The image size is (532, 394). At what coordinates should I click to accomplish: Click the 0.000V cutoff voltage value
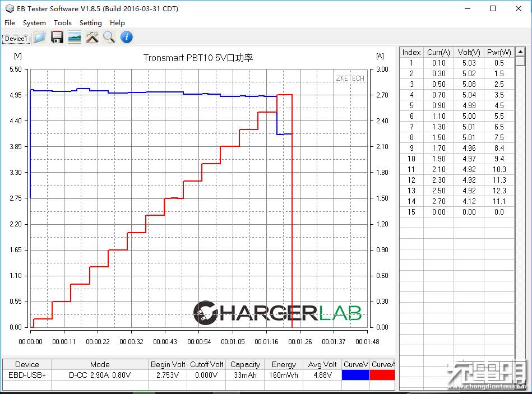206,375
